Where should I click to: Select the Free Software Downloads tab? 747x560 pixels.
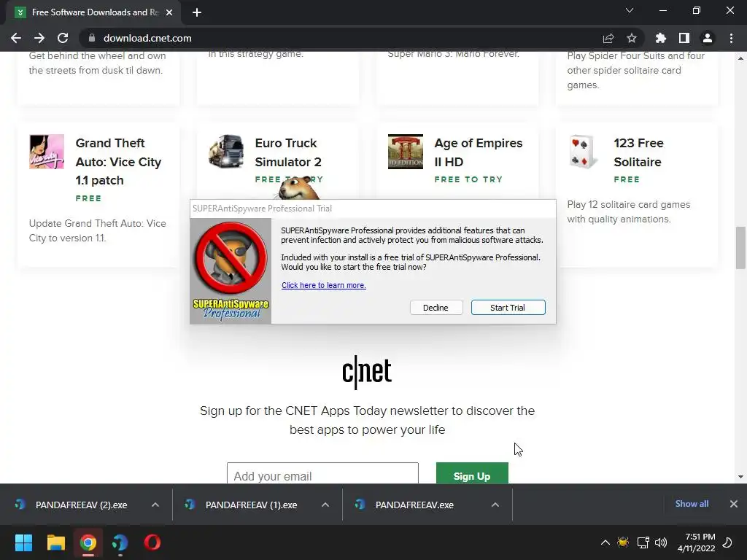pyautogui.click(x=94, y=12)
